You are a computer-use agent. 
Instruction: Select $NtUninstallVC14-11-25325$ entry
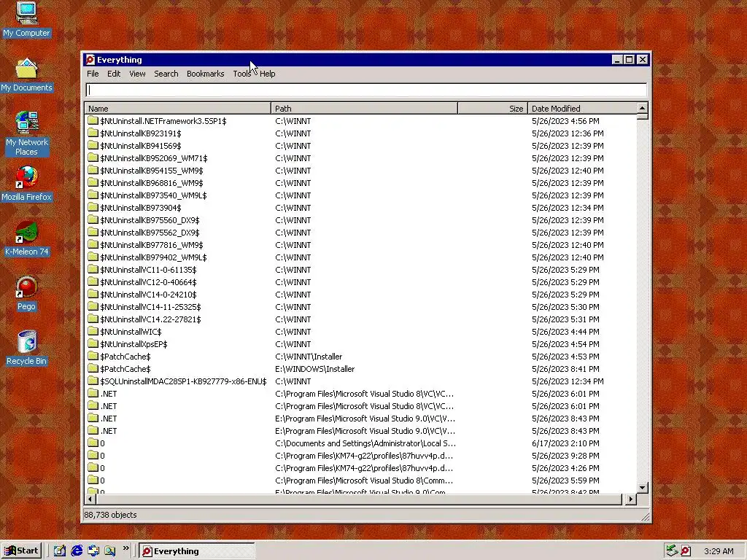coord(150,307)
